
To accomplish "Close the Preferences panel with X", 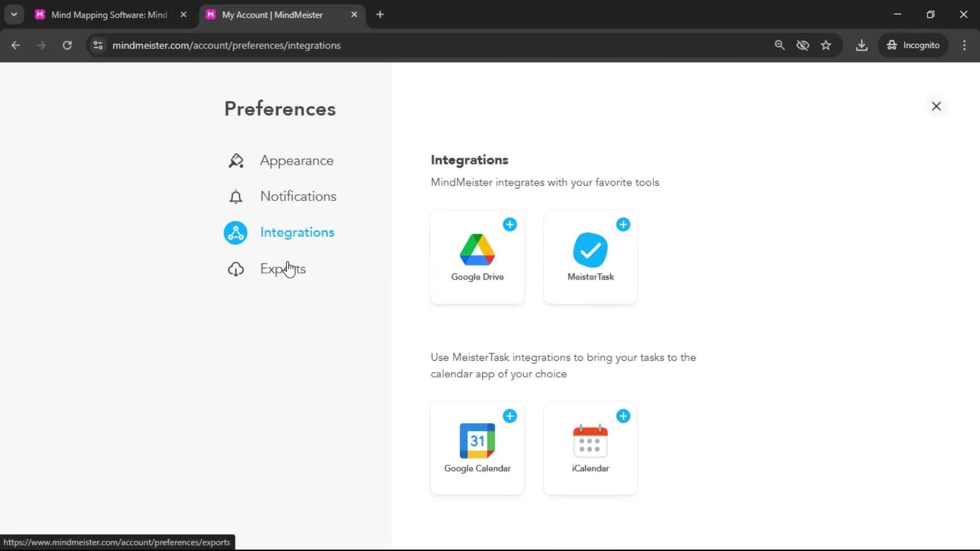I will coord(936,106).
